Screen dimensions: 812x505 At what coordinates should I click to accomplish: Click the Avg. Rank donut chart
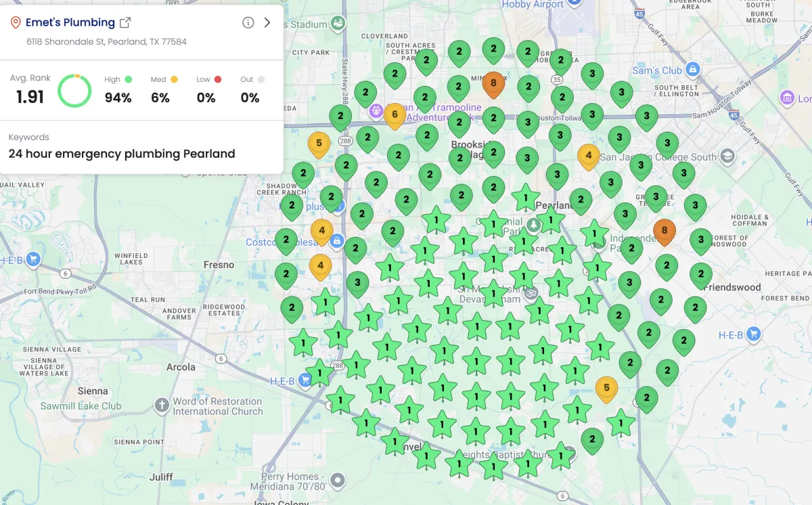(x=74, y=91)
